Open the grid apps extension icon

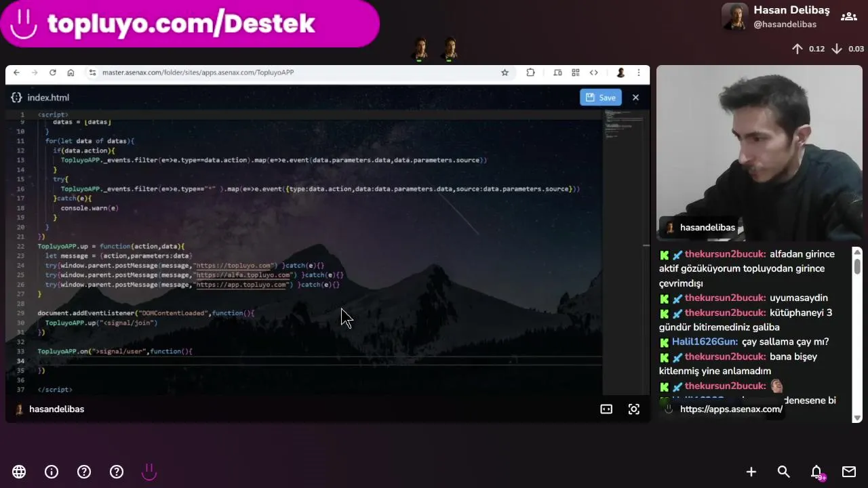click(x=576, y=73)
